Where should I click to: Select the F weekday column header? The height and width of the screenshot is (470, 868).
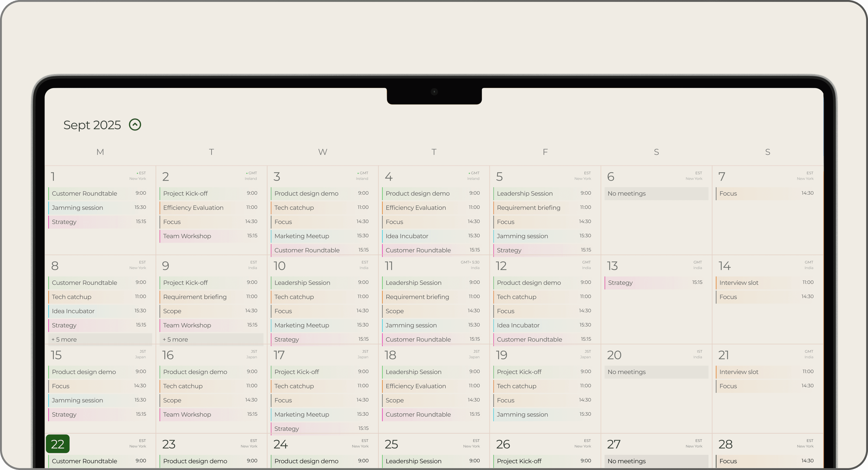(x=545, y=152)
